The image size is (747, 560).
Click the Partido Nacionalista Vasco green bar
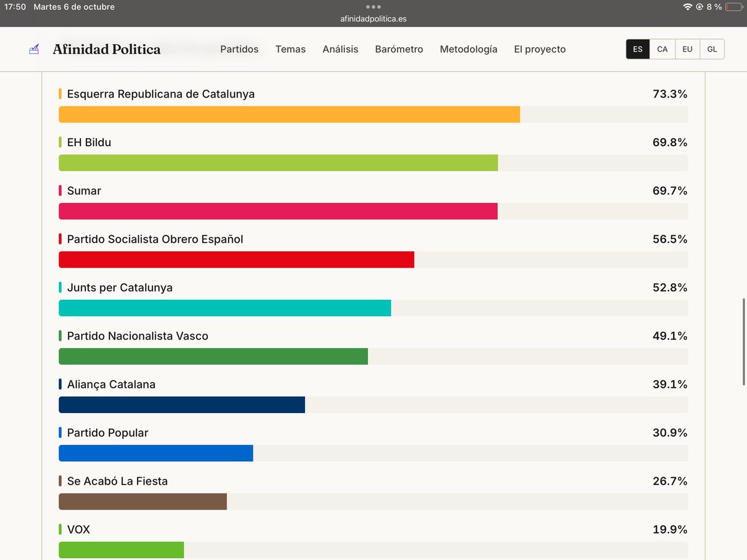click(x=214, y=357)
